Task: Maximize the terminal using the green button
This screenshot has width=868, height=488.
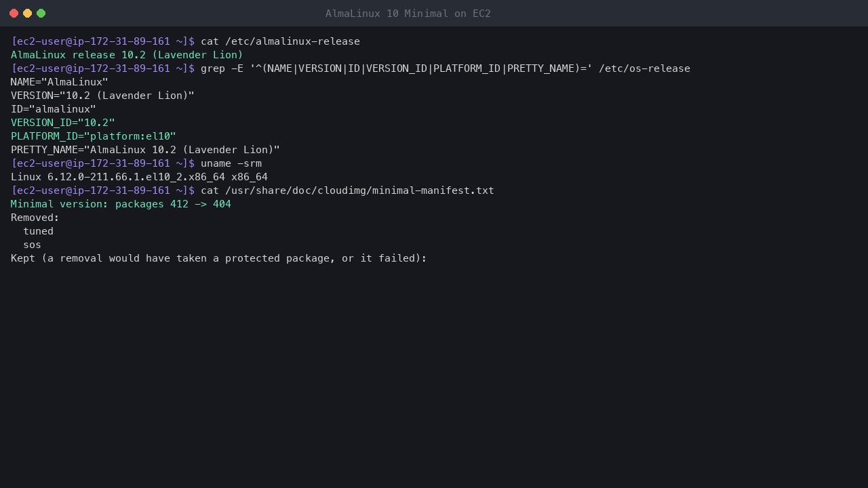Action: pyautogui.click(x=41, y=14)
